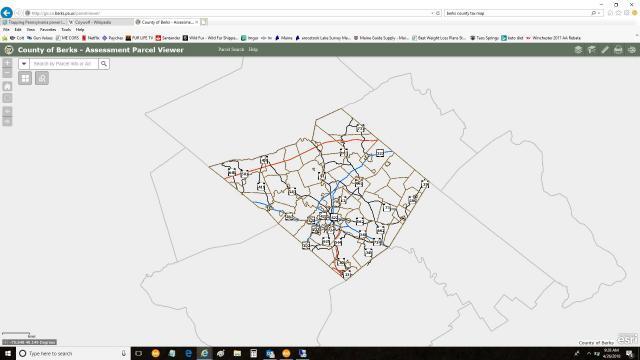This screenshot has height=360, width=640.
Task: Click the browser back arrow button
Action: [x=7, y=13]
